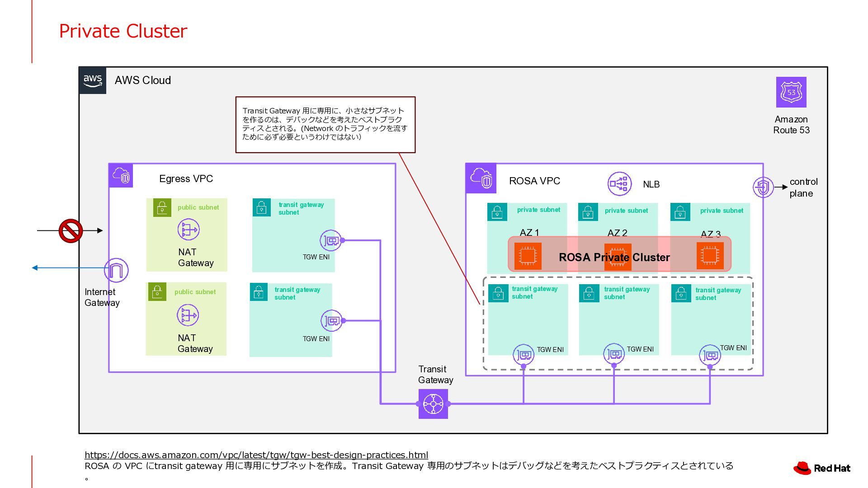Image resolution: width=868 pixels, height=488 pixels.
Task: Select upper Egress TGW ENI icon
Action: point(331,240)
